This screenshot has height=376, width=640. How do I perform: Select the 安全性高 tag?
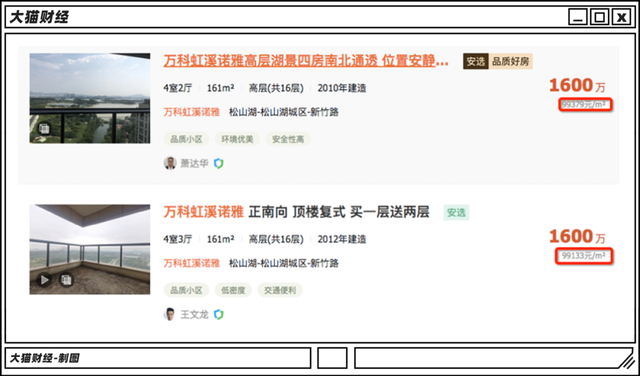click(288, 139)
